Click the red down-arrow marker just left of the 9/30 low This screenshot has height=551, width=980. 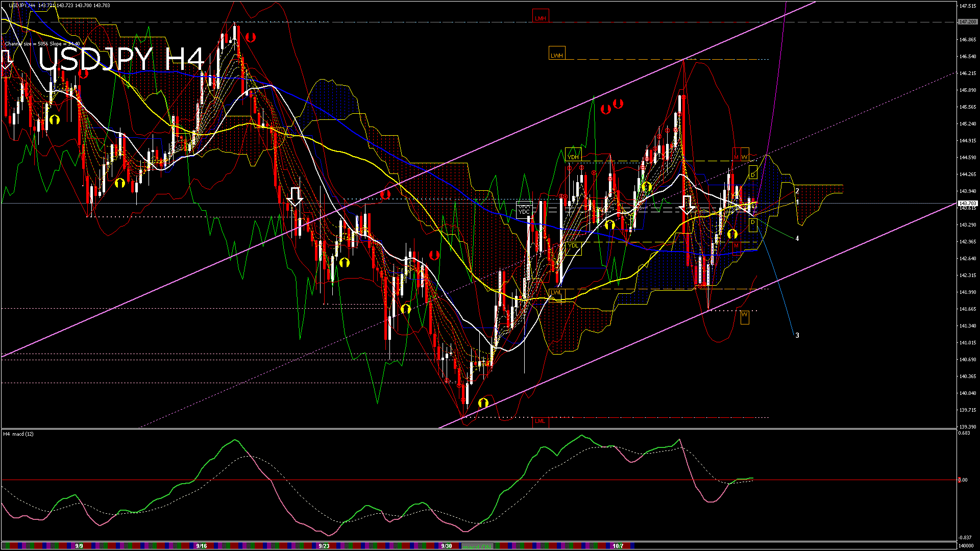[x=434, y=255]
